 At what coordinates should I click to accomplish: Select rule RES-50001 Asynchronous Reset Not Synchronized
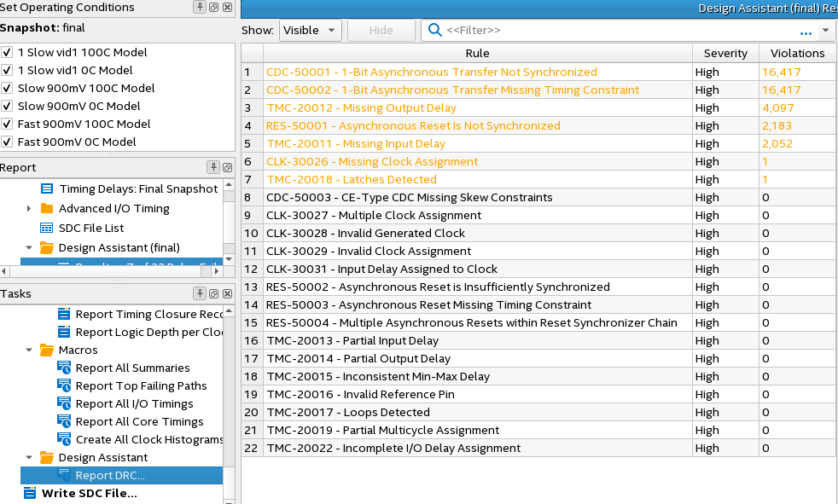click(413, 125)
